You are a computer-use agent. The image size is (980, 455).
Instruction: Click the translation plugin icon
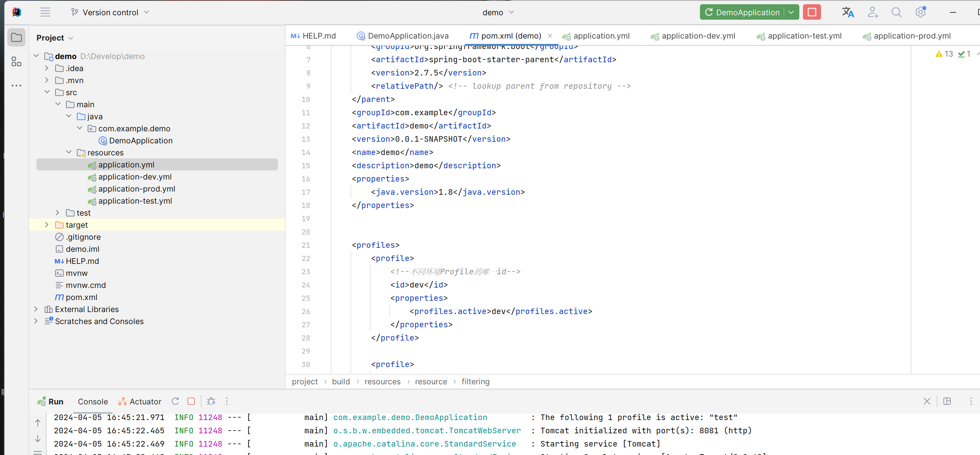[x=848, y=12]
